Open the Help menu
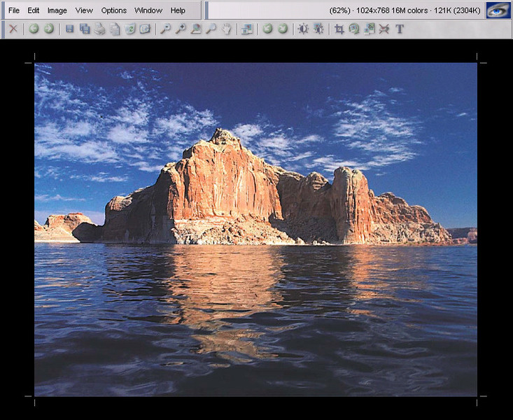This screenshot has width=513, height=420. click(178, 10)
